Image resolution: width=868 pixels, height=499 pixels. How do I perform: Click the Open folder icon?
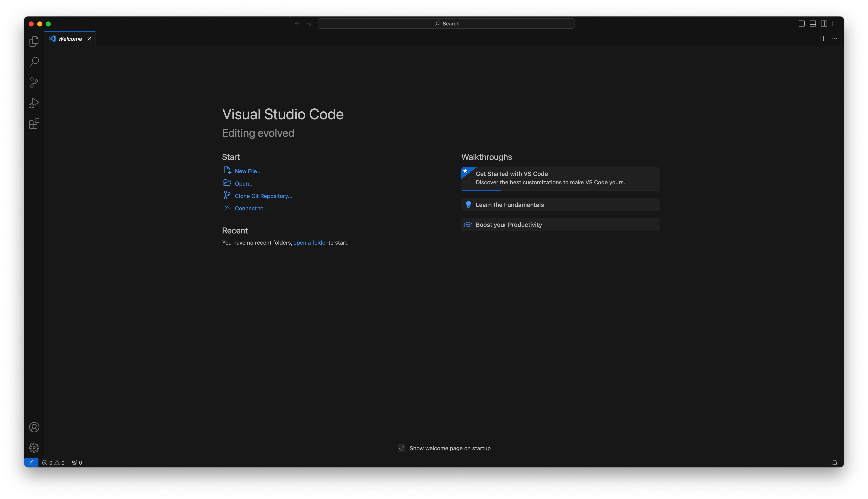coord(227,183)
